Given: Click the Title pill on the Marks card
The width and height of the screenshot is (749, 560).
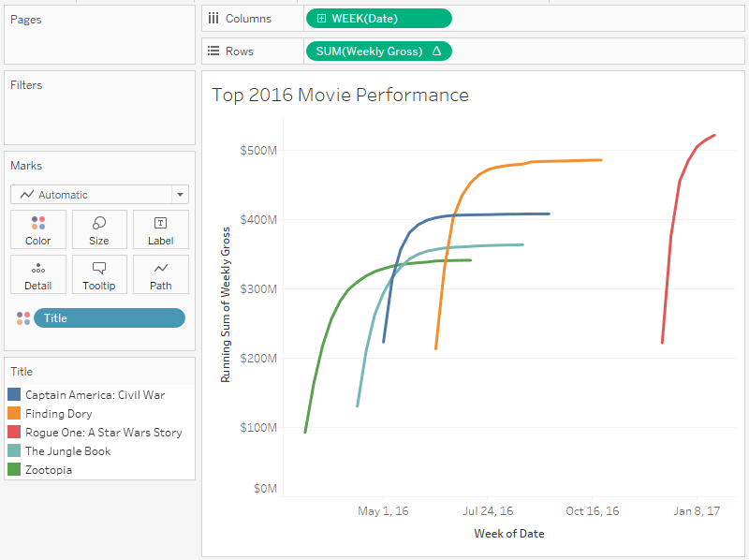Looking at the screenshot, I should (109, 317).
